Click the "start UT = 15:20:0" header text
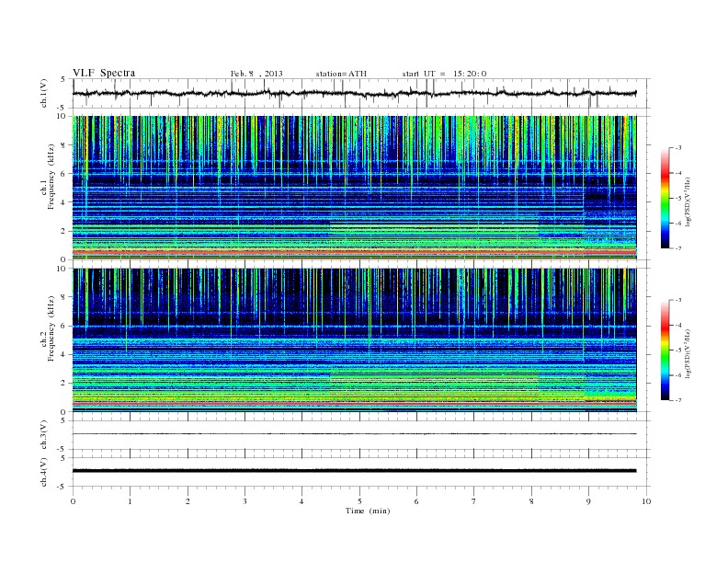This screenshot has width=728, height=563. (444, 74)
